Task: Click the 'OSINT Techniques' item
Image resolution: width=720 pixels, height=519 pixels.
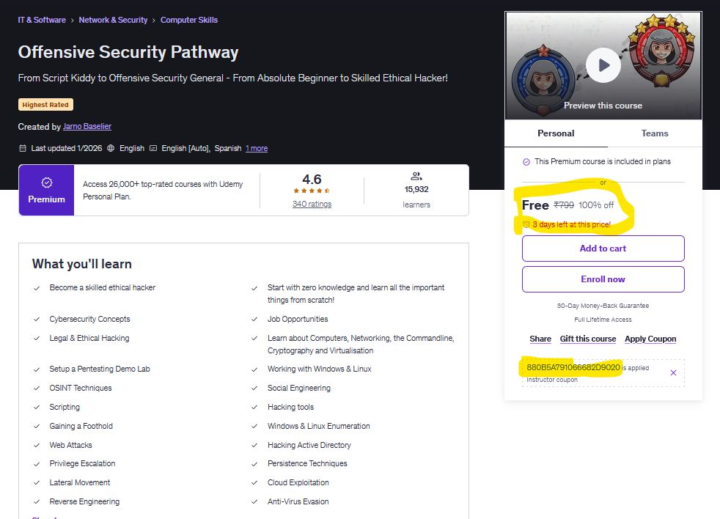Action: tap(80, 388)
